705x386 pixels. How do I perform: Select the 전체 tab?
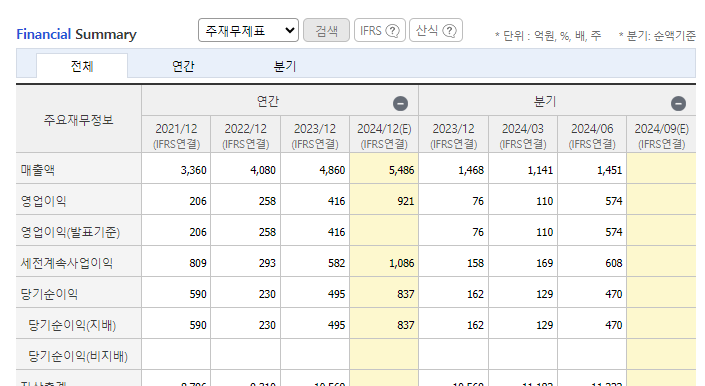[x=82, y=66]
